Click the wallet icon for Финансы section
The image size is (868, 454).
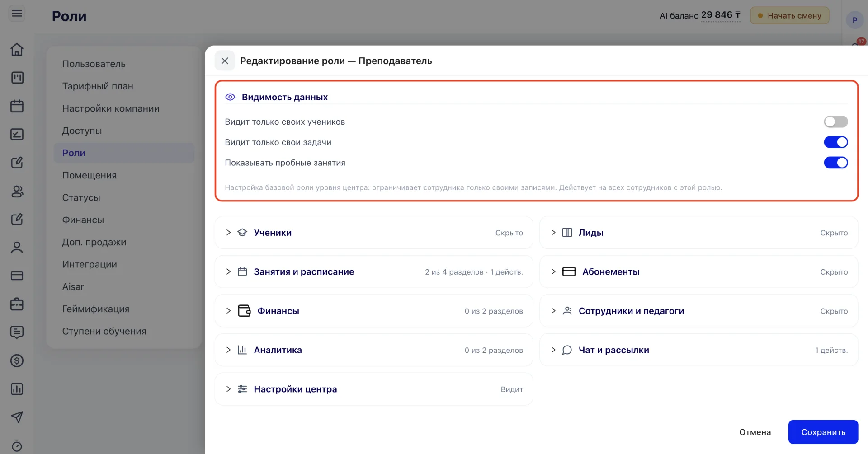pyautogui.click(x=244, y=311)
